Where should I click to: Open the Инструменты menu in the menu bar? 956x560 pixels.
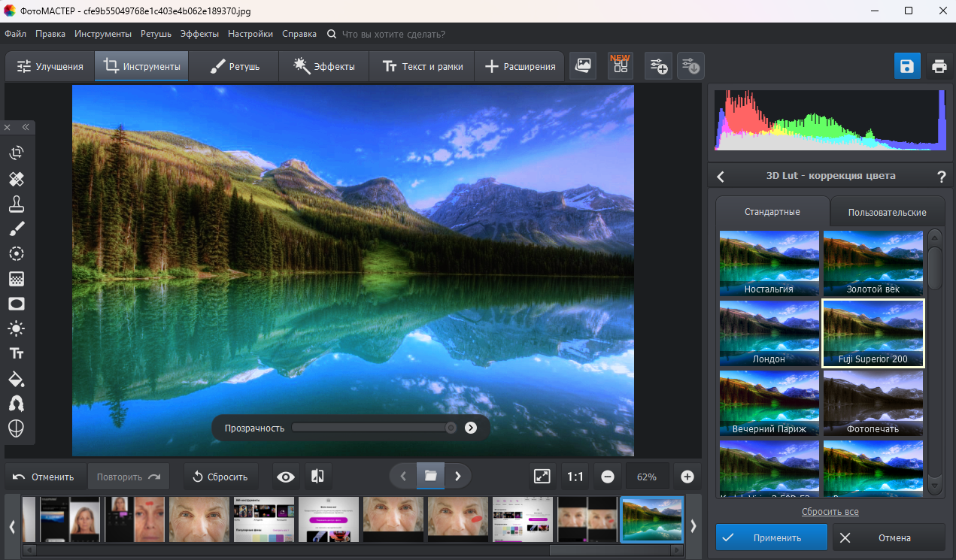pos(104,34)
